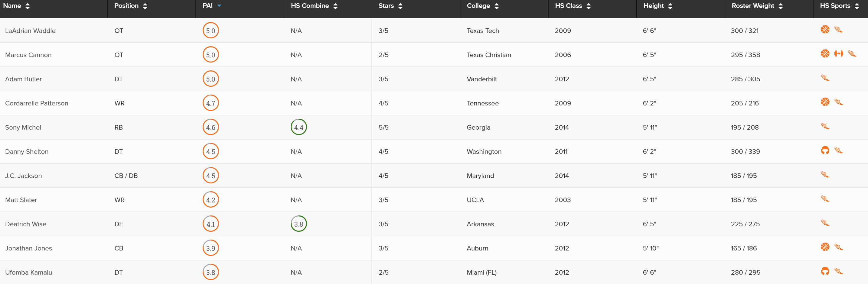This screenshot has height=284, width=868.
Task: Click Danny Shelton's wrestling headgear icon
Action: tap(825, 150)
